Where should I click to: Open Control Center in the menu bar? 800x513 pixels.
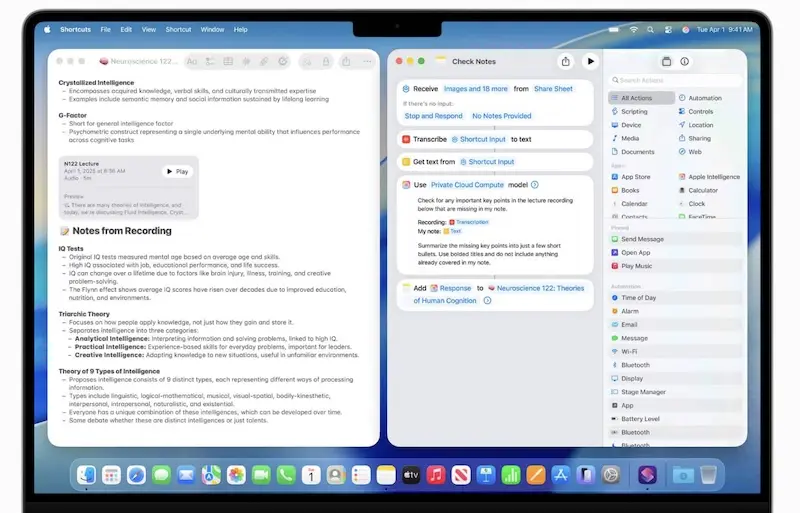click(x=668, y=30)
